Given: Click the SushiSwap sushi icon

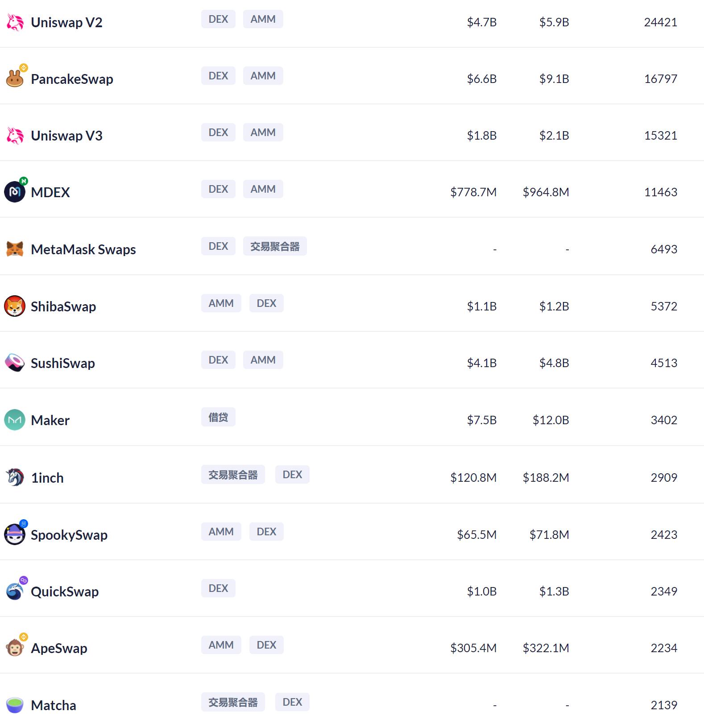Looking at the screenshot, I should coord(15,363).
